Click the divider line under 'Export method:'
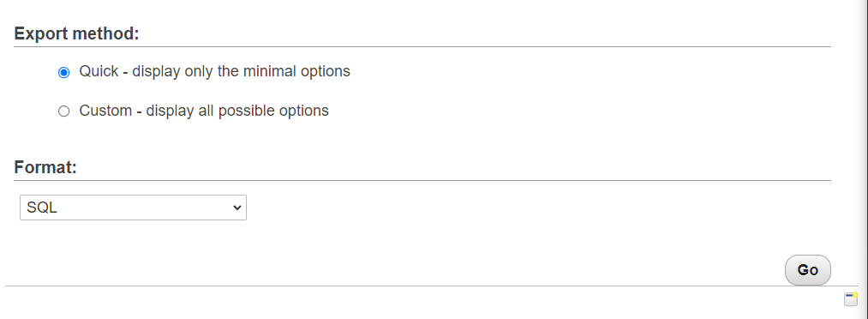Viewport: 868px width, 319px height. pyautogui.click(x=422, y=46)
